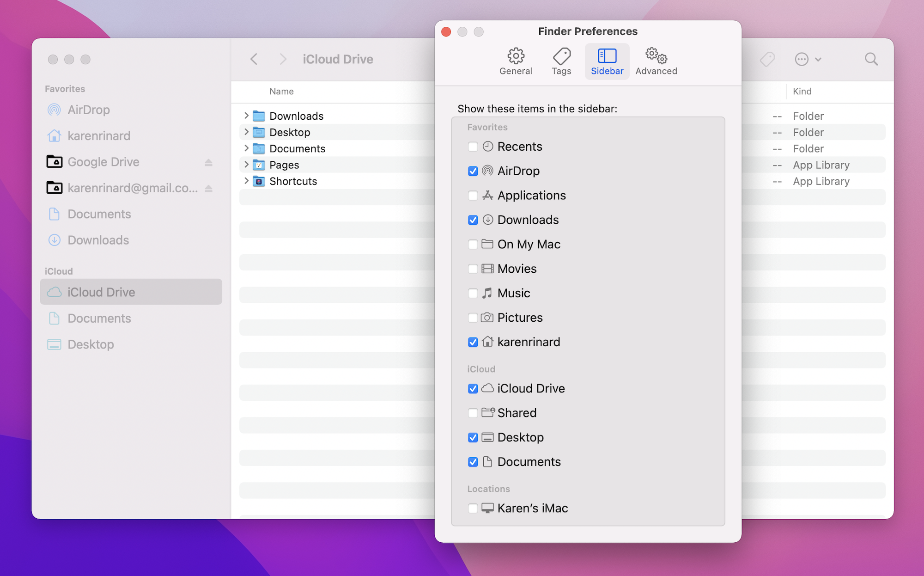The width and height of the screenshot is (924, 576).
Task: Enable the Karen's iMac checkbox
Action: click(x=473, y=508)
